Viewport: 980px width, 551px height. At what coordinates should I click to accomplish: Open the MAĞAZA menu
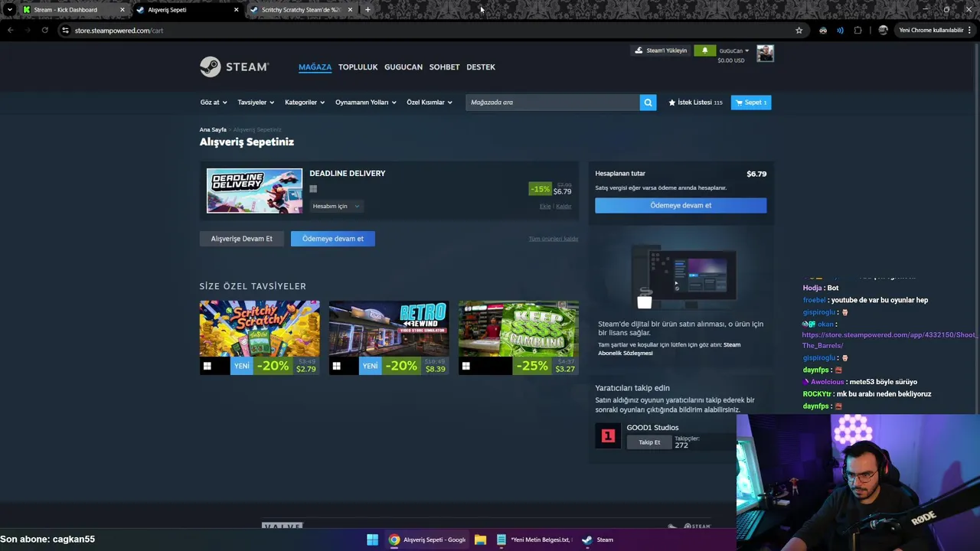click(315, 67)
